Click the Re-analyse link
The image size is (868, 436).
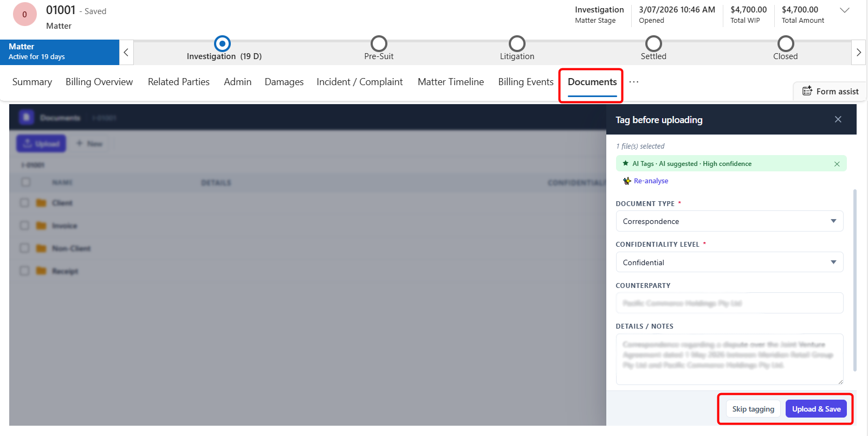[651, 181]
